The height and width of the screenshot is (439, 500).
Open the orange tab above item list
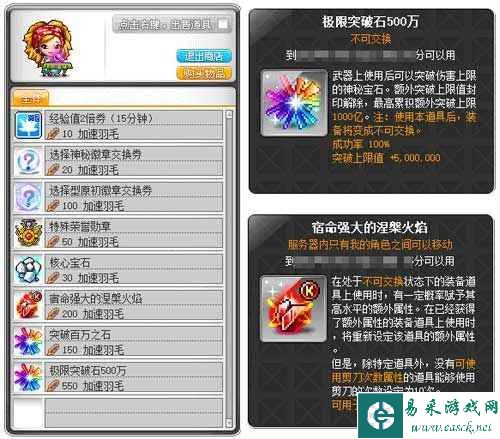point(30,98)
